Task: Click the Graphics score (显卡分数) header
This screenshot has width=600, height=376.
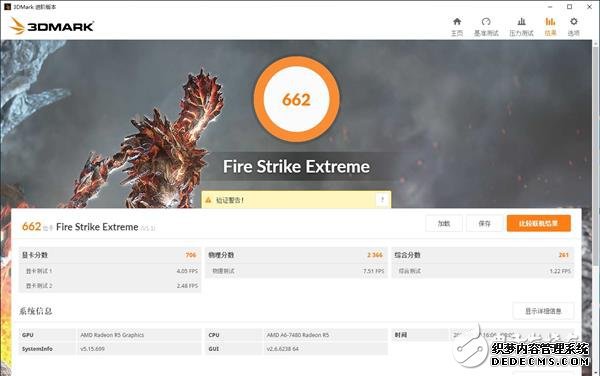Action: (35, 255)
